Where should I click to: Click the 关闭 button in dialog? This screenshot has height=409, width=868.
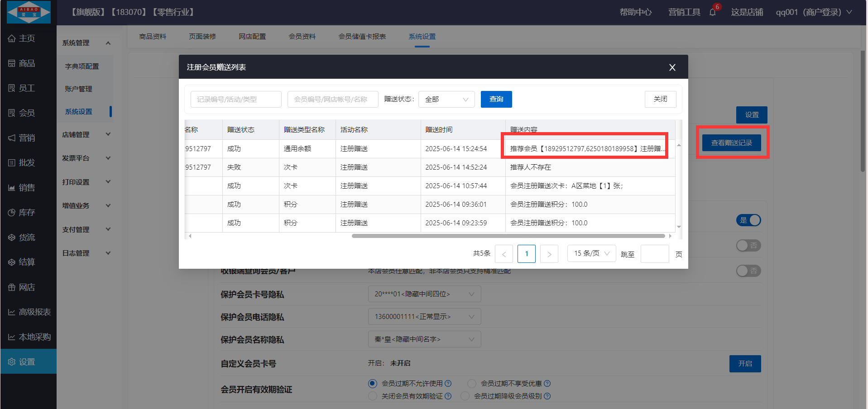tap(660, 99)
